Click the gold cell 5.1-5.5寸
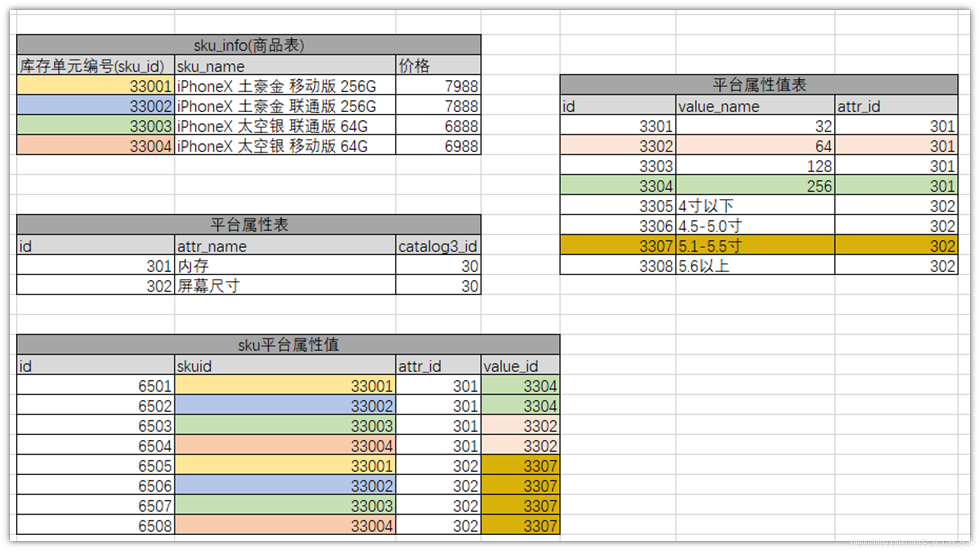Screen dimensions: 980x551 755,245
